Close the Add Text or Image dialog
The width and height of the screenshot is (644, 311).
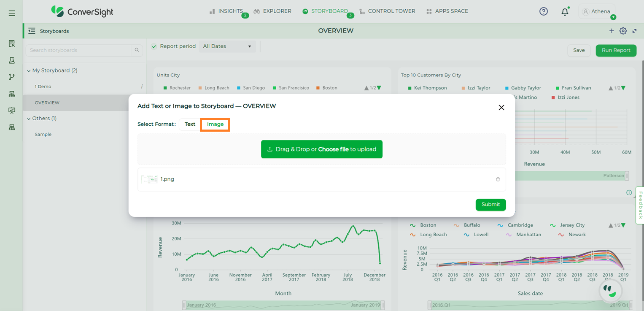click(x=501, y=108)
